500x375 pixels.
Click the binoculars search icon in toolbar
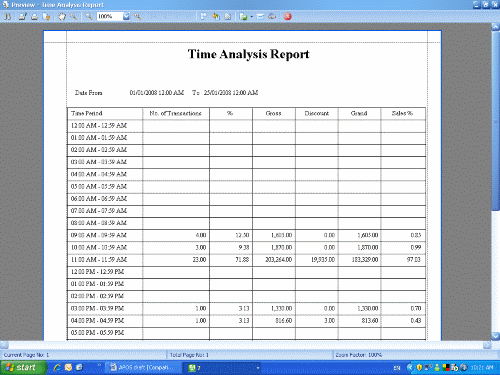(x=7, y=16)
